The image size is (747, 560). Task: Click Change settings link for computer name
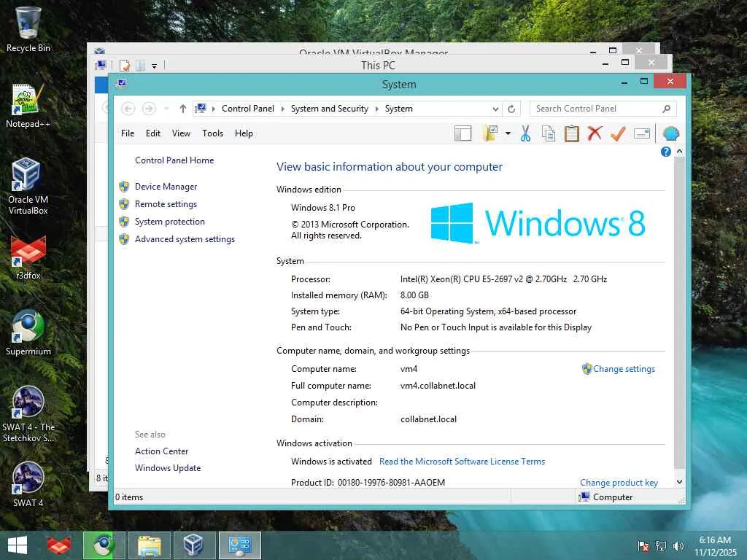[x=624, y=369]
